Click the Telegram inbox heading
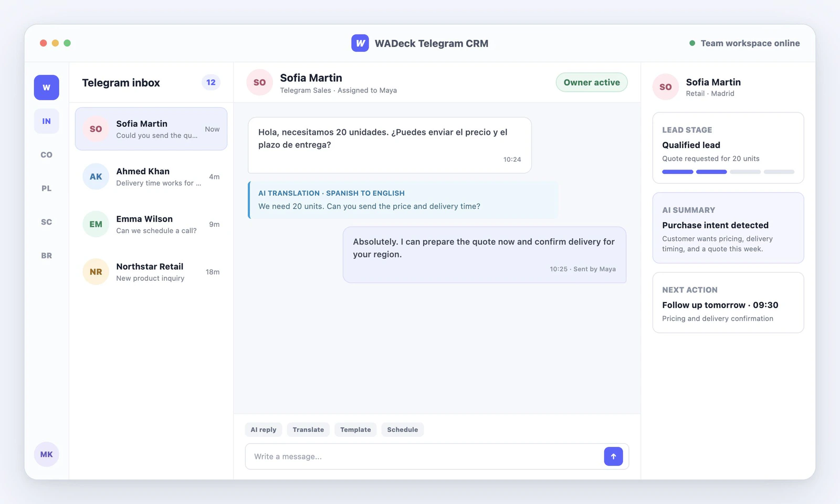The width and height of the screenshot is (840, 504). pyautogui.click(x=121, y=83)
